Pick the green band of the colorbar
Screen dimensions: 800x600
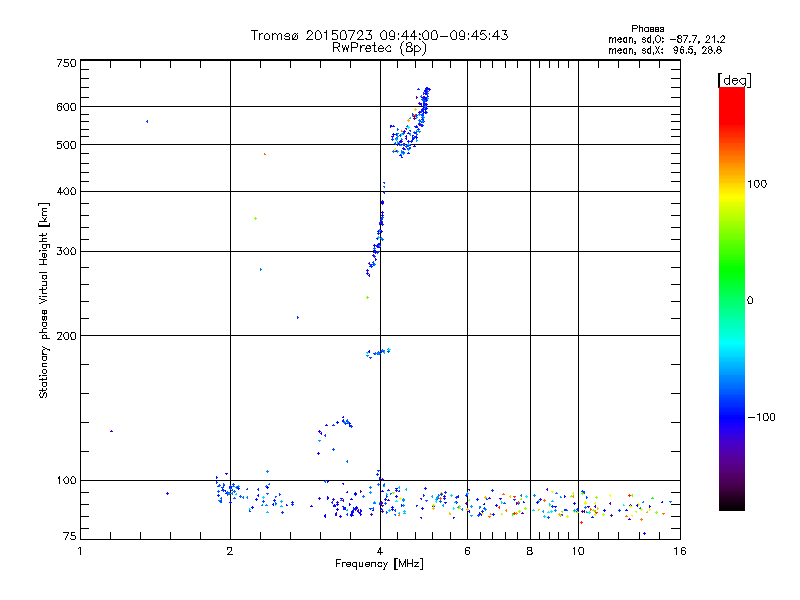pyautogui.click(x=732, y=270)
